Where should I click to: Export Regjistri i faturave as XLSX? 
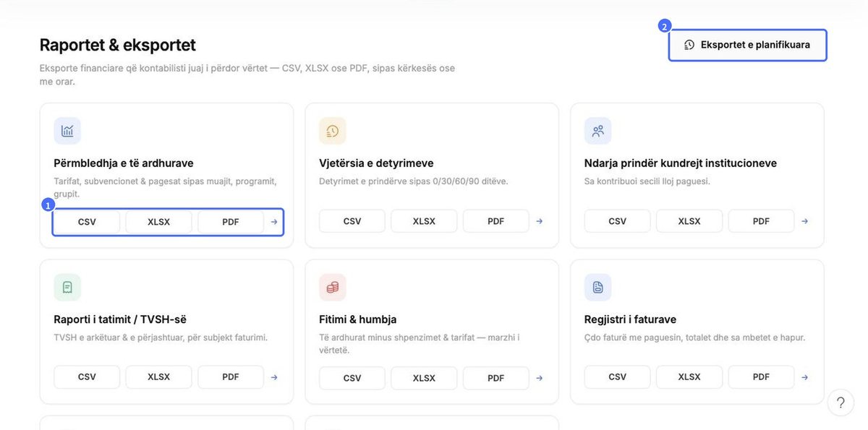coord(689,377)
